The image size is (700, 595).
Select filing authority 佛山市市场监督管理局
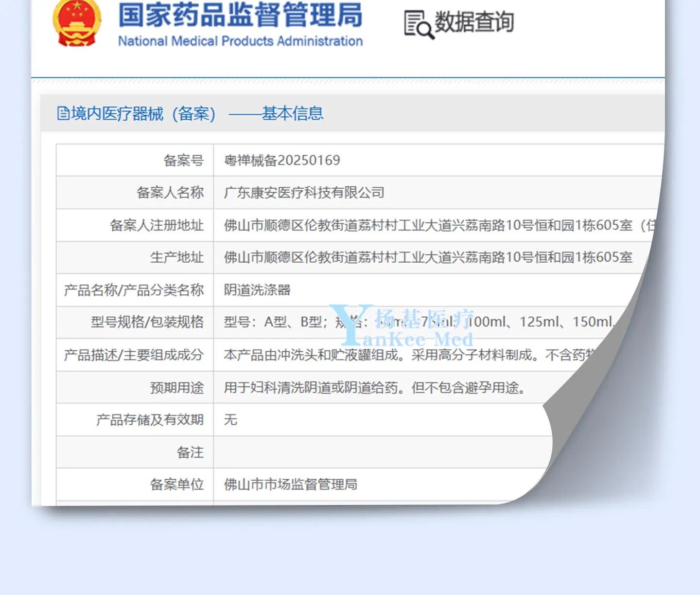point(291,485)
